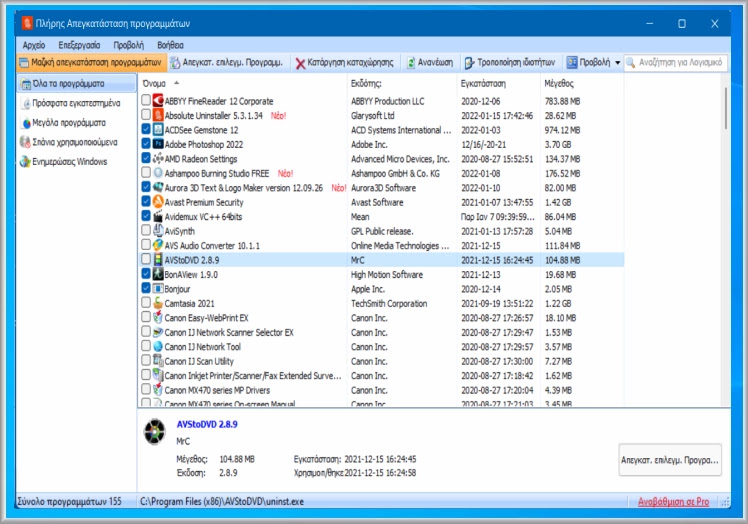
Task: Show Μεγάλα προγράμματα category
Action: pos(64,123)
